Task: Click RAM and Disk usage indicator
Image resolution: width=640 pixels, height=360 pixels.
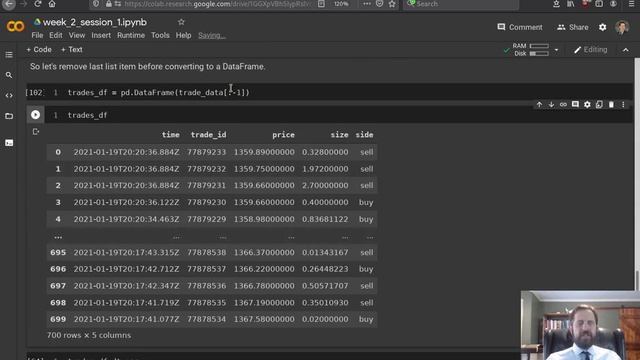Action: (531, 50)
